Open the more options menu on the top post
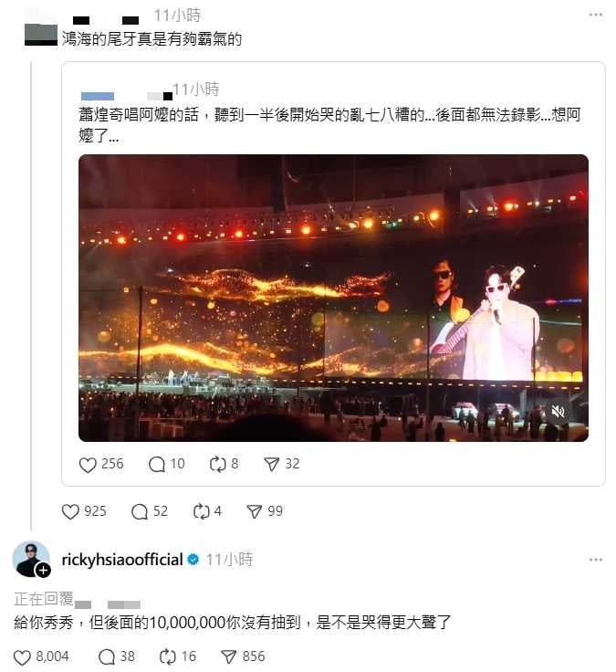 tap(596, 15)
